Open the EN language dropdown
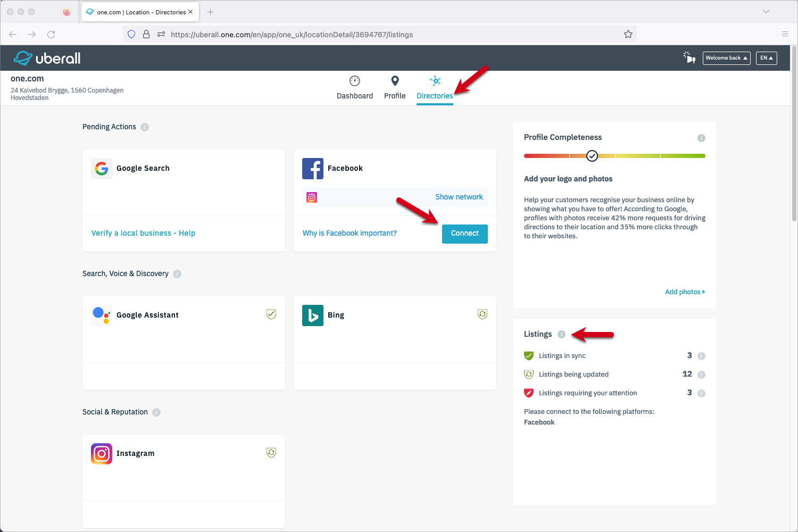Screen dimensions: 798x532 766,58
